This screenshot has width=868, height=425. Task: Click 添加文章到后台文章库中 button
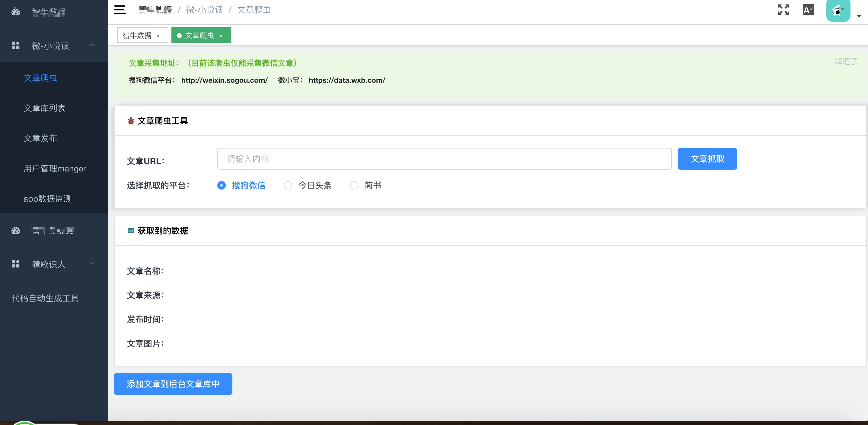coord(173,384)
